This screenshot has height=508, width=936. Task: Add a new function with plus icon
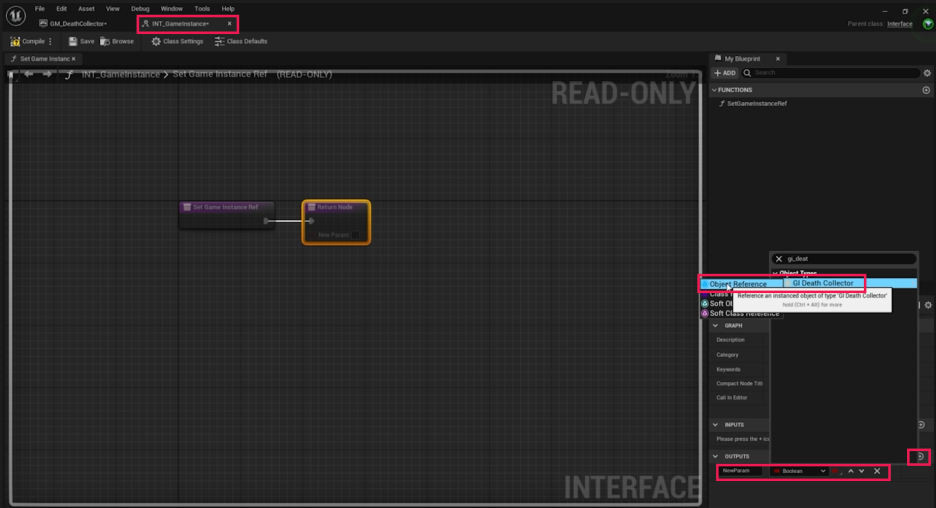pos(926,90)
